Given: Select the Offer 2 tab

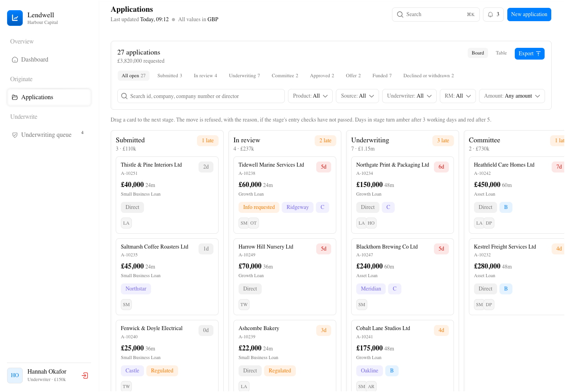Looking at the screenshot, I should click(x=353, y=76).
